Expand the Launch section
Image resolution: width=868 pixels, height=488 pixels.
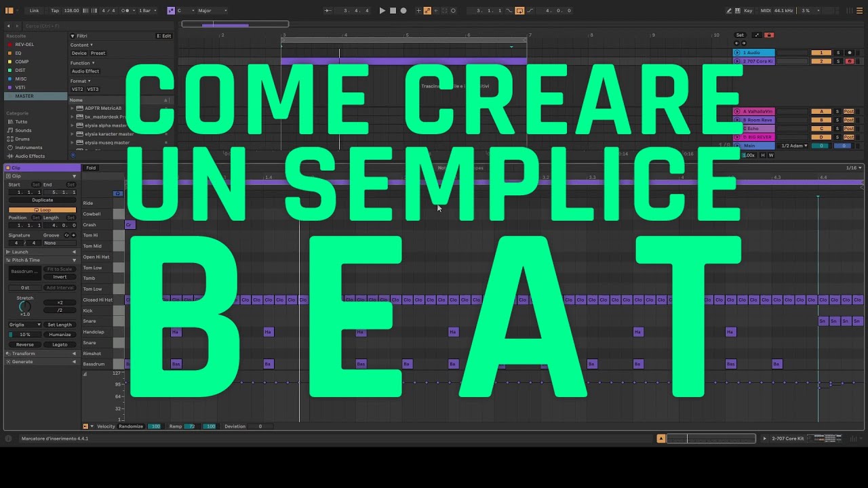pyautogui.click(x=75, y=251)
